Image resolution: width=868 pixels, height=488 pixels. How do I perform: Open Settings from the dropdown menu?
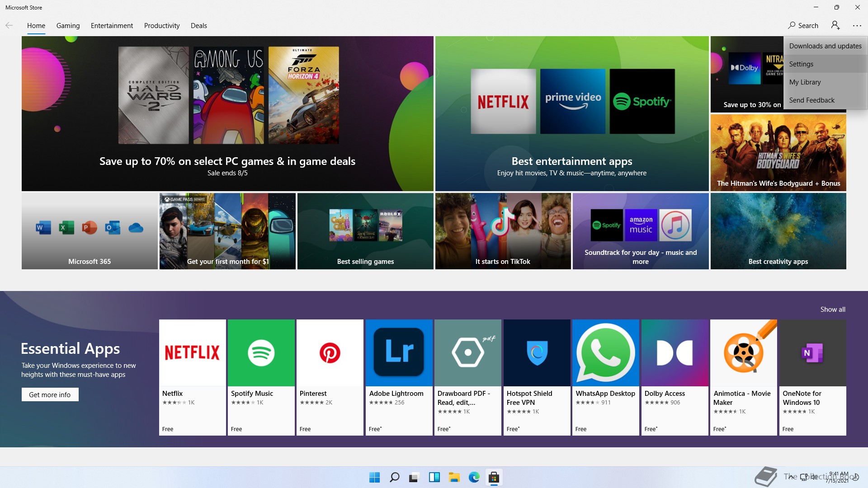point(826,64)
